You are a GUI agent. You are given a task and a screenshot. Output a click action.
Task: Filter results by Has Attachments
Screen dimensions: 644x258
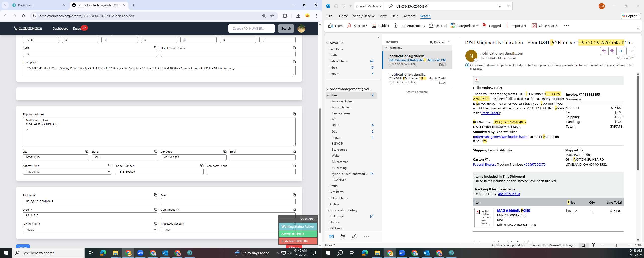point(409,26)
